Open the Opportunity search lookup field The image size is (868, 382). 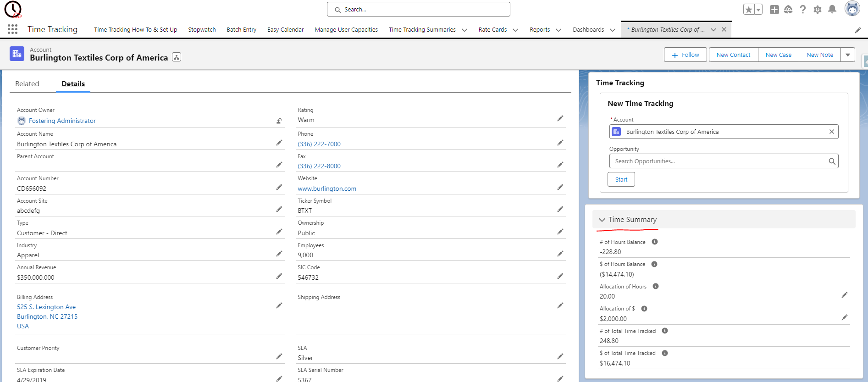coord(724,161)
